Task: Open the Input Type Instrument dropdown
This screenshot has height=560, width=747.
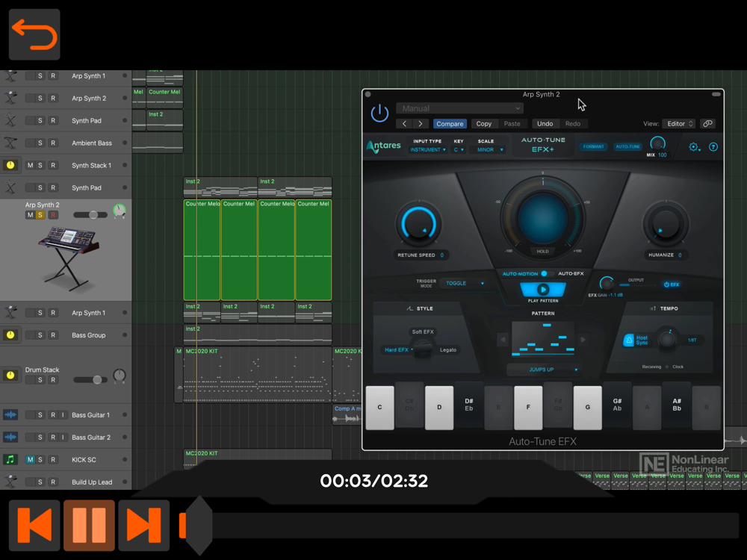Action: tap(428, 150)
